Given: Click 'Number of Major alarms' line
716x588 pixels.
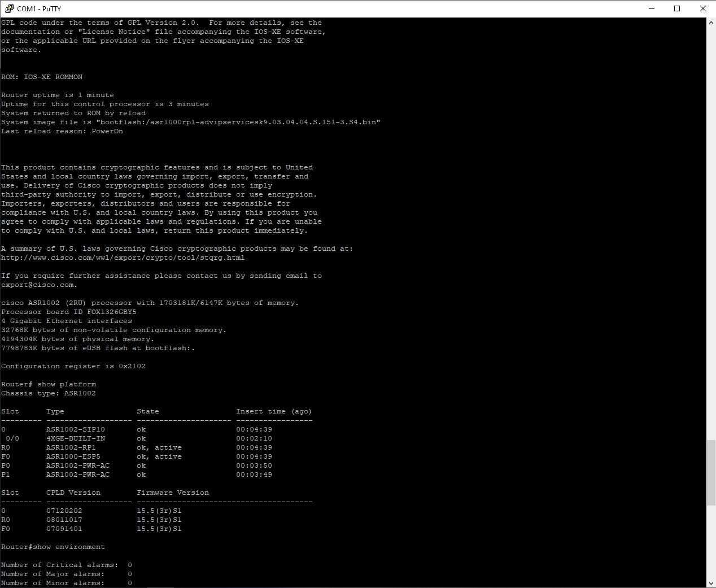Looking at the screenshot, I should 67,574.
